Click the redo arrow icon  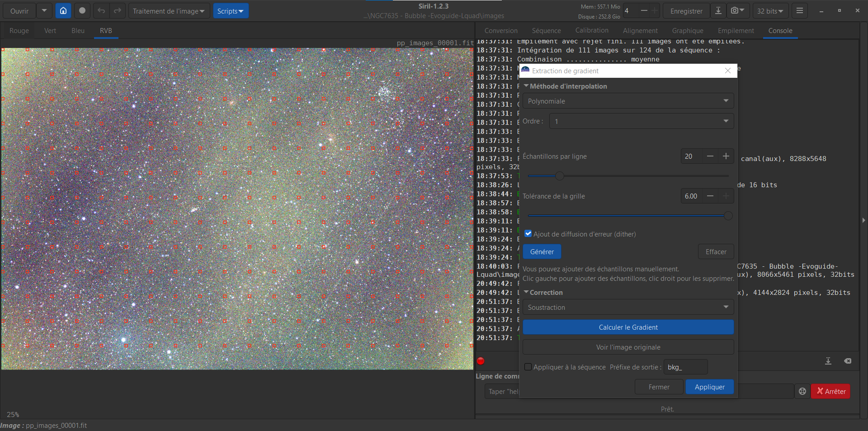tap(118, 11)
